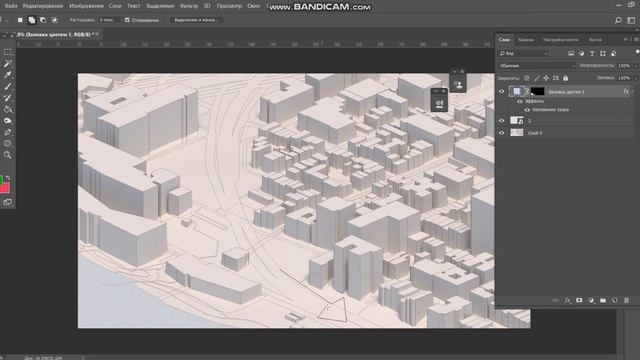Open the red background color swatch
The height and width of the screenshot is (360, 640).
[x=5, y=188]
